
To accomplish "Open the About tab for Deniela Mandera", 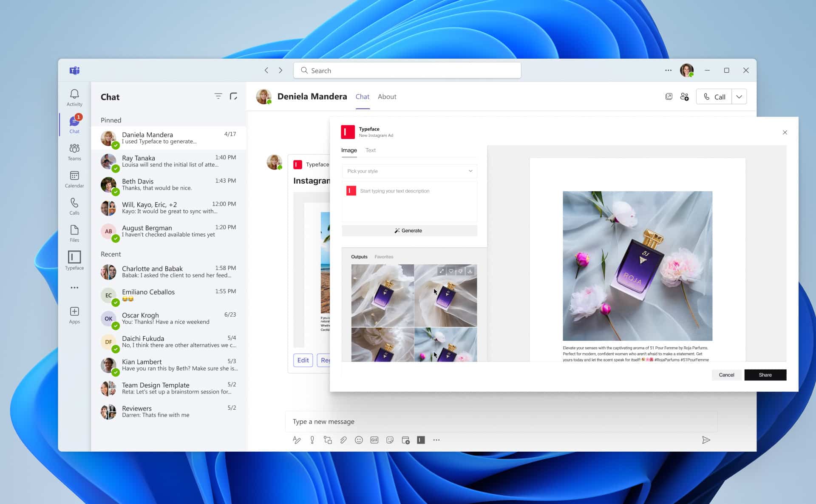I will pos(387,96).
